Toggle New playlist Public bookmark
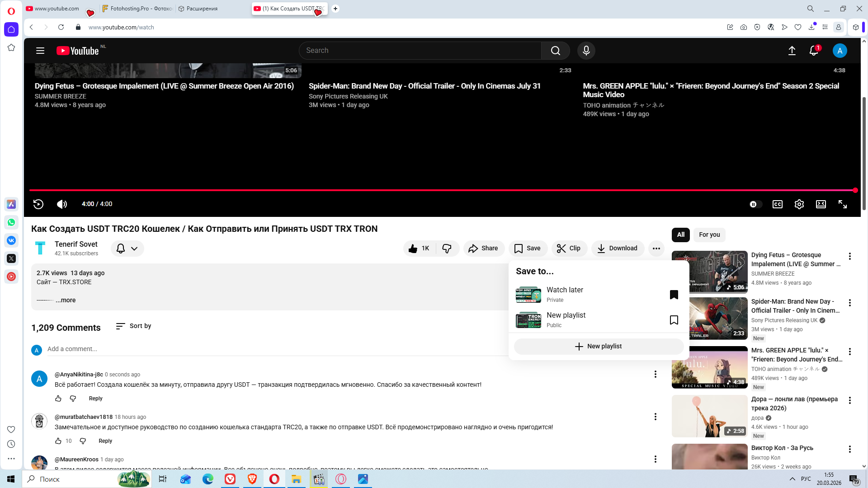The width and height of the screenshot is (868, 488). pyautogui.click(x=674, y=320)
